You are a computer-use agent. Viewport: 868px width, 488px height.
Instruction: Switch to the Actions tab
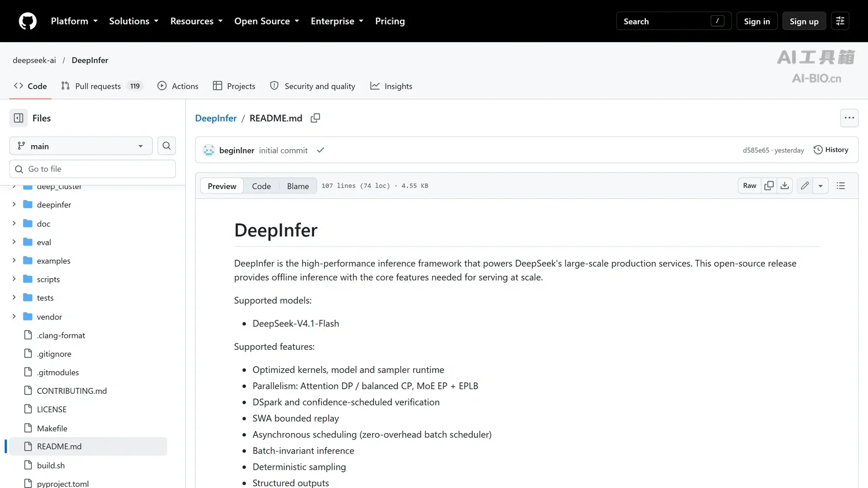tap(178, 86)
